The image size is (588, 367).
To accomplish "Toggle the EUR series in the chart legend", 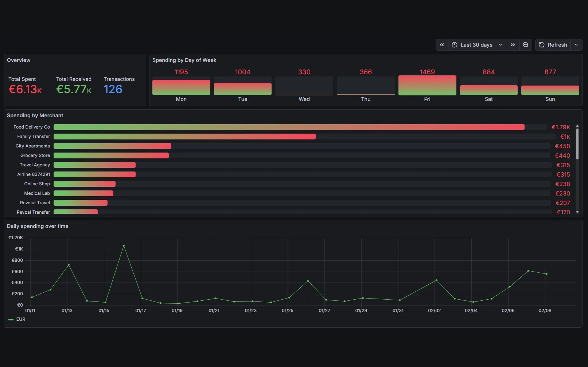I will click(x=20, y=319).
